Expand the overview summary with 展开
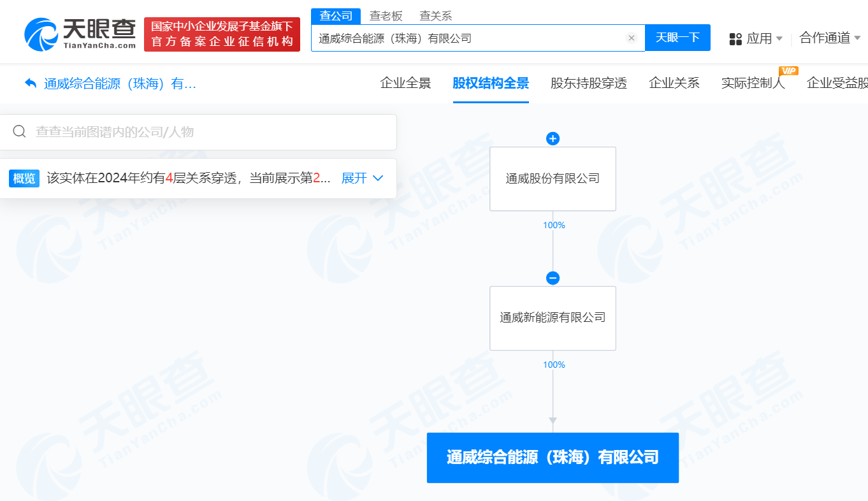868x501 pixels. tap(362, 178)
